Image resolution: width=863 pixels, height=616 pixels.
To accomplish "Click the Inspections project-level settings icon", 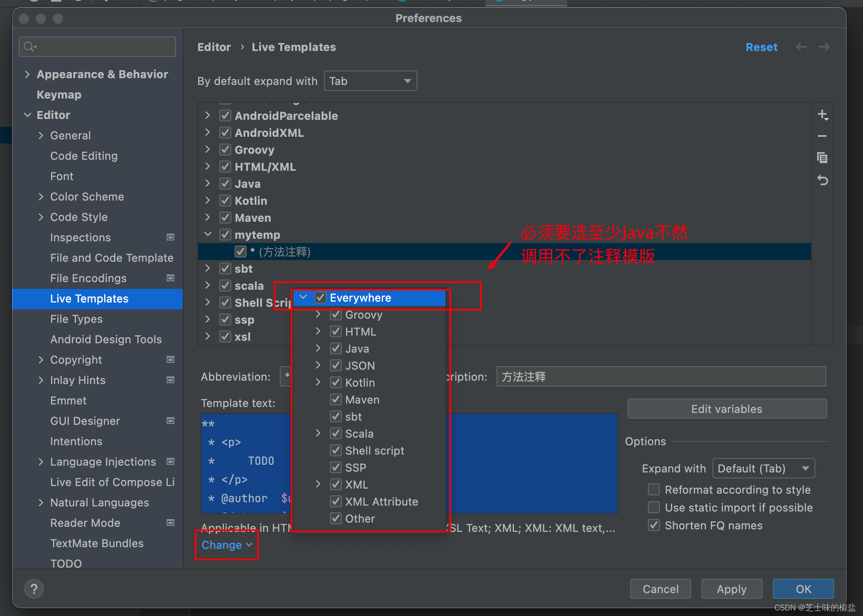I will [x=170, y=237].
